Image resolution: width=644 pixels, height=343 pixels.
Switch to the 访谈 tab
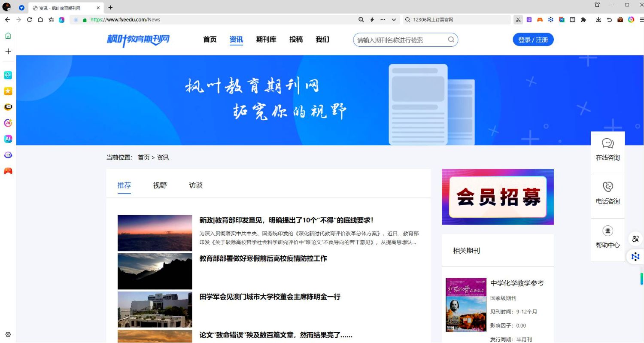point(196,185)
